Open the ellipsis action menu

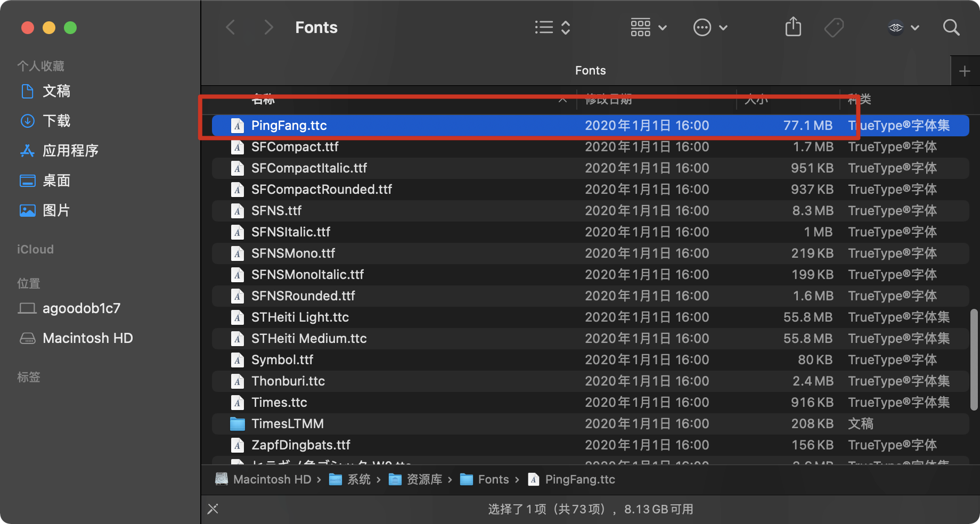coord(709,27)
